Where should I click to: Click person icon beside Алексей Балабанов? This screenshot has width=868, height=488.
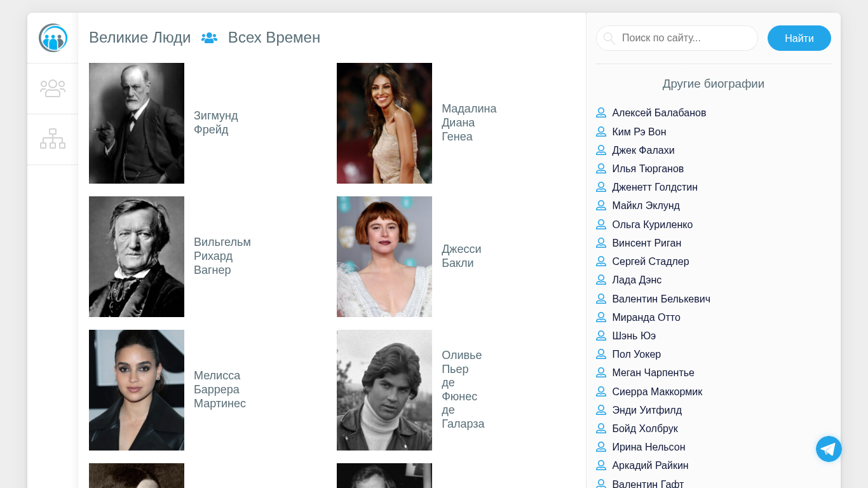coord(601,112)
